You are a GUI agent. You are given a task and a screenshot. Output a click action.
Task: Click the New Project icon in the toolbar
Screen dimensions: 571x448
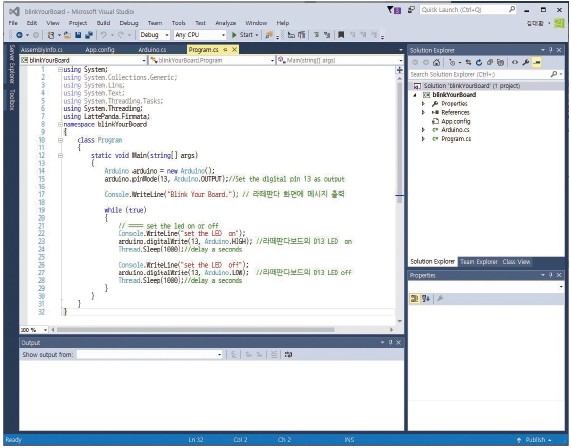coord(51,35)
